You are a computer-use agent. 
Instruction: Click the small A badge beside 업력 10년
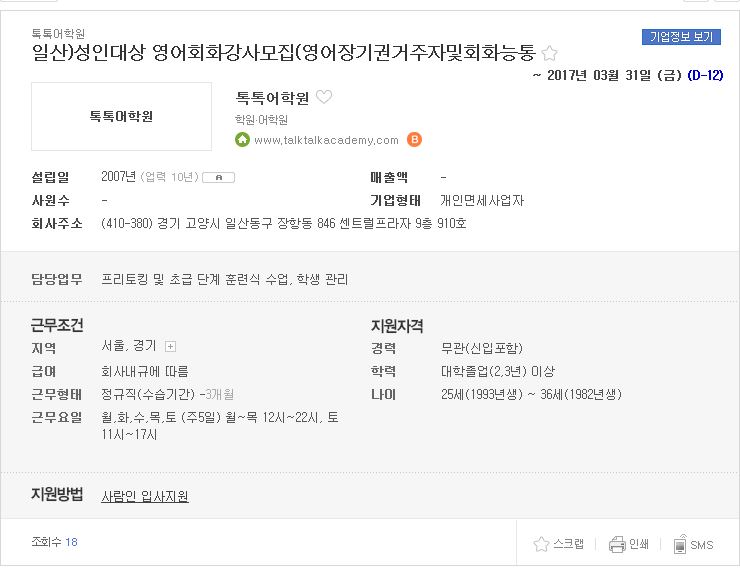tap(219, 177)
